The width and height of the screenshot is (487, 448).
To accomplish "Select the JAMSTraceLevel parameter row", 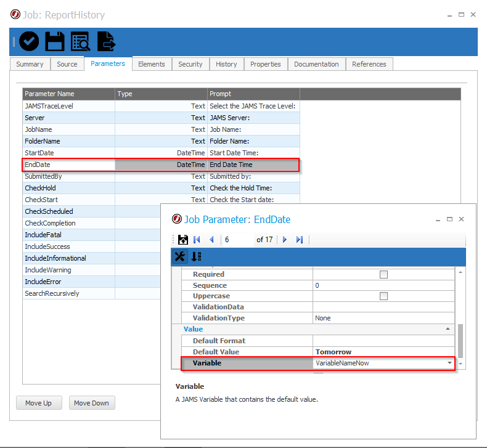I will 161,106.
